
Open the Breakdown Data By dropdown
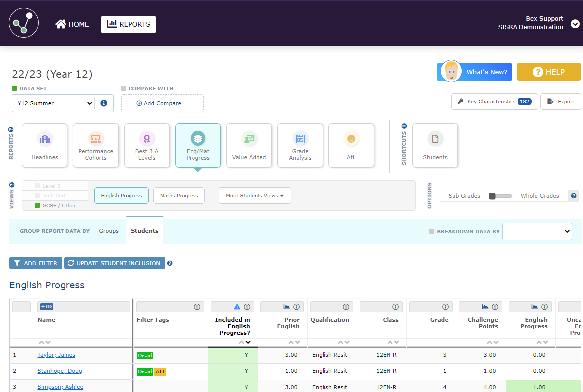[x=537, y=231]
